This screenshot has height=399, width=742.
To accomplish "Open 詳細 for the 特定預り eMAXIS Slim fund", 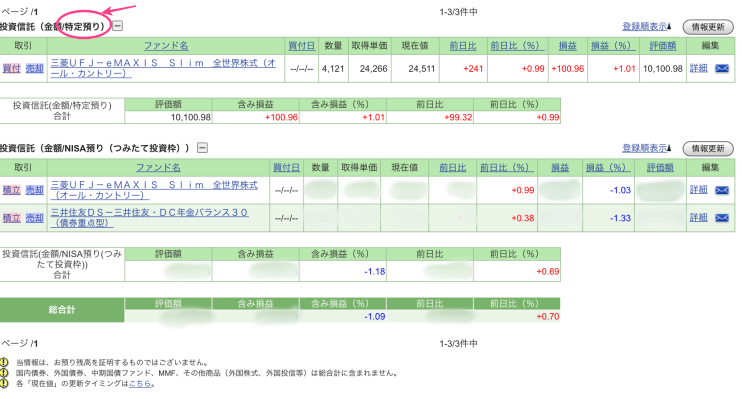I will click(x=698, y=69).
